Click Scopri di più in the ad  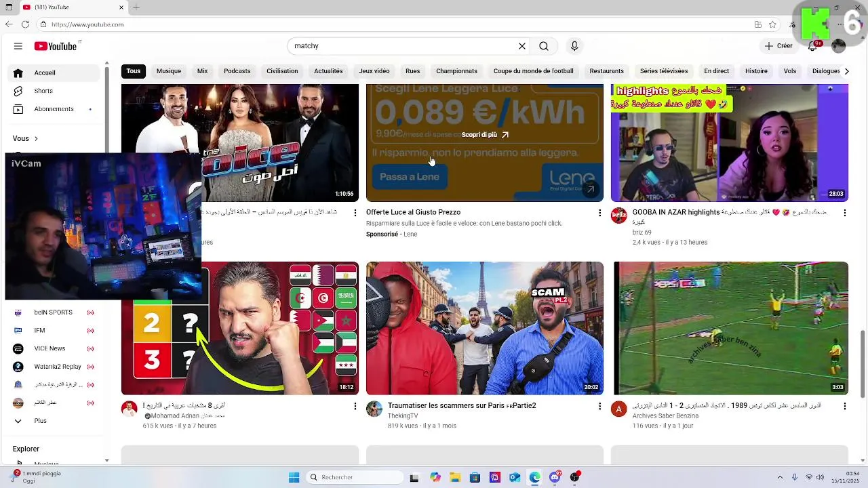(x=485, y=135)
